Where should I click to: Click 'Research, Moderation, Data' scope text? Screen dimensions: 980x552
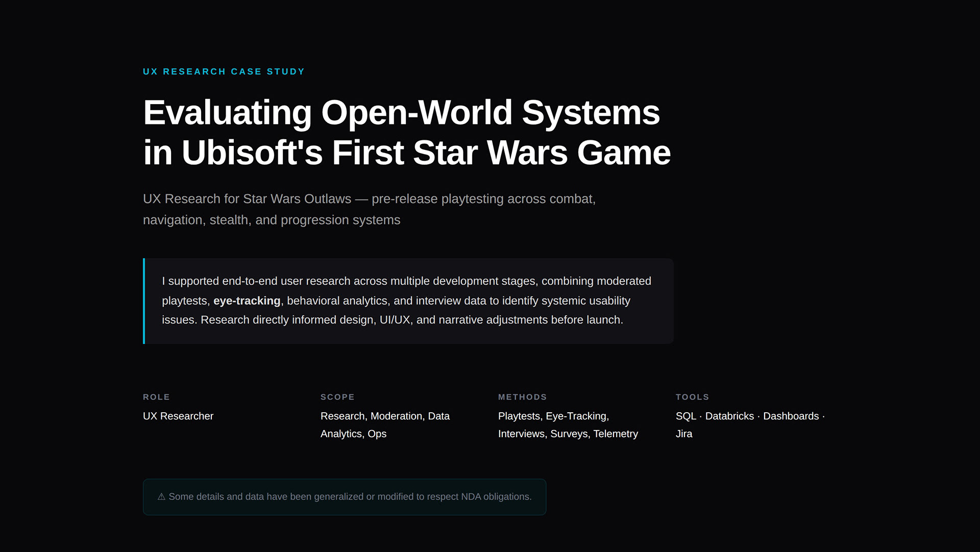point(385,416)
